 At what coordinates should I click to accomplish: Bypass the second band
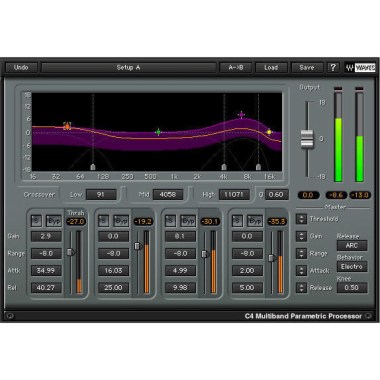pyautogui.click(x=121, y=221)
